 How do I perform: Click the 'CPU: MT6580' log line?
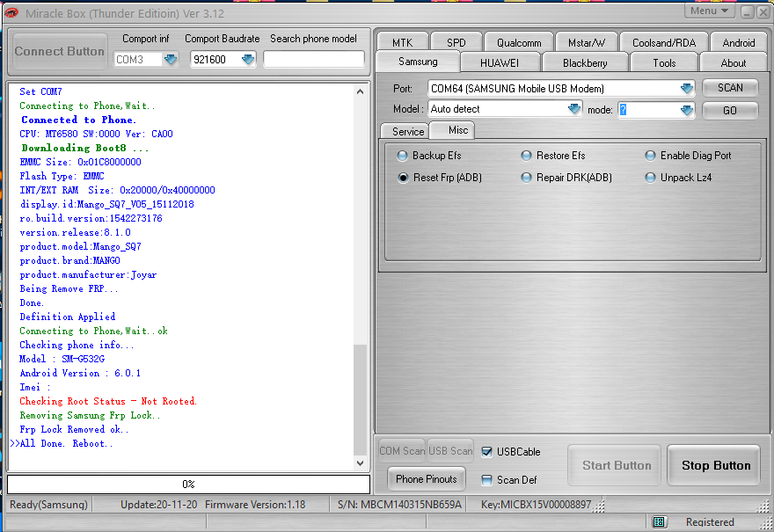point(96,134)
